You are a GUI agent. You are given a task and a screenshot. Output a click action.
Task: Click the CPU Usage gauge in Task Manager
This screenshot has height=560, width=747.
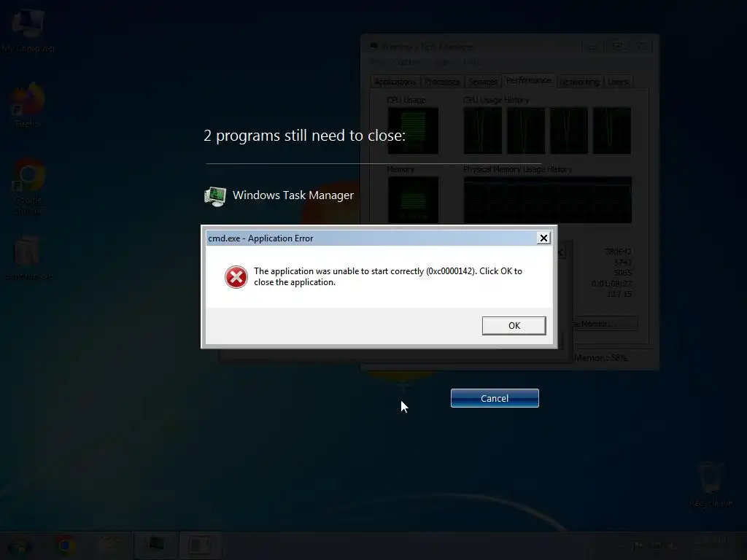[413, 131]
